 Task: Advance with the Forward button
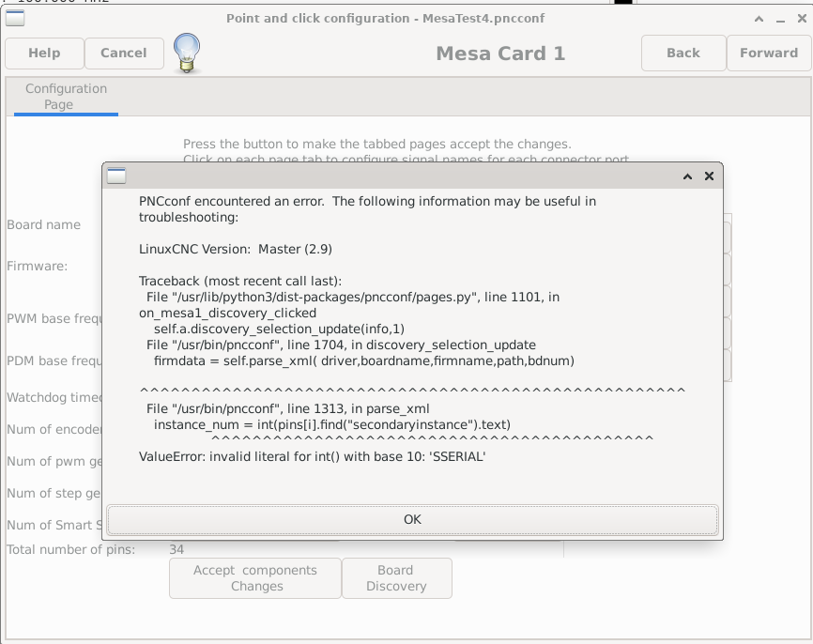point(769,53)
